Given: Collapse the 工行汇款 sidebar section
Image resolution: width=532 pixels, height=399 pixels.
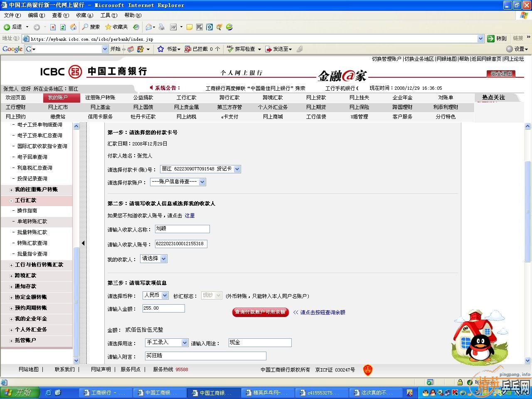Looking at the screenshot, I should [11, 201].
